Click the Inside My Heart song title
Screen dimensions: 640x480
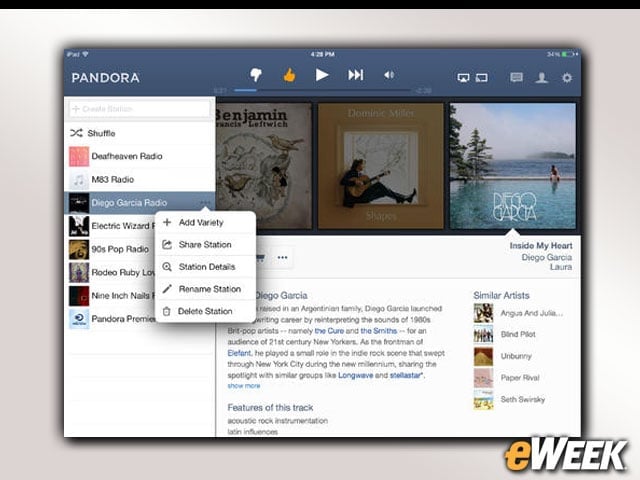click(541, 246)
